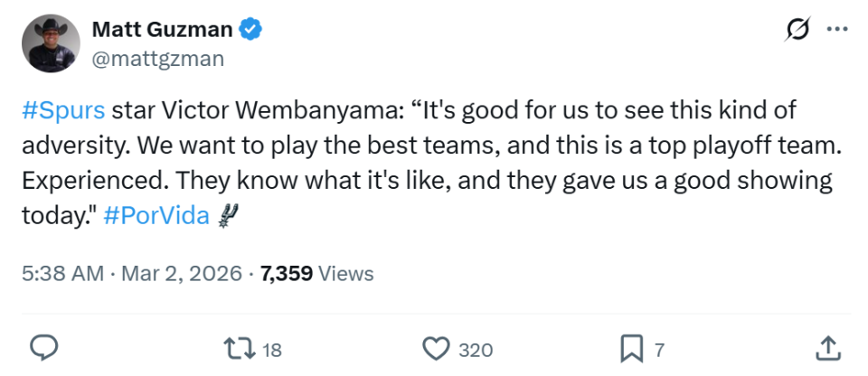Open the #PorVida hashtag
Screen dimensions: 868x376
pyautogui.click(x=156, y=217)
